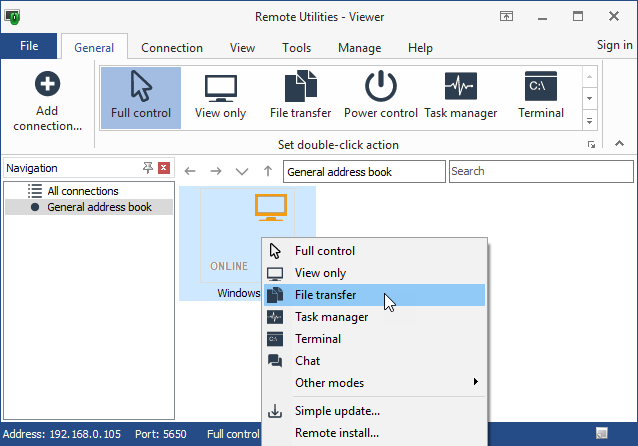Click the ribbon minimize toggle in the title bar
Screen dimensions: 638x446
(506, 16)
